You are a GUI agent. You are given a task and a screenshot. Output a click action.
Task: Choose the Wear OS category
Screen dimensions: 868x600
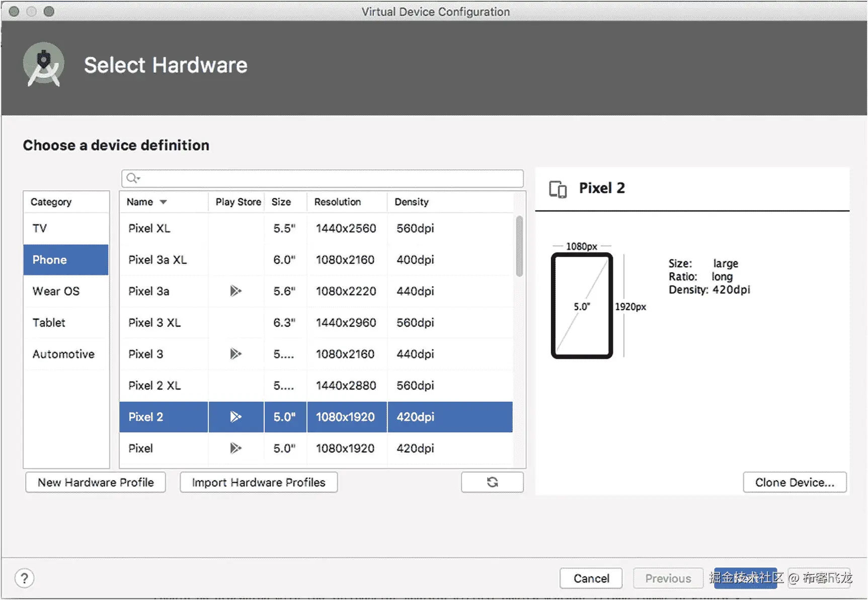(66, 291)
